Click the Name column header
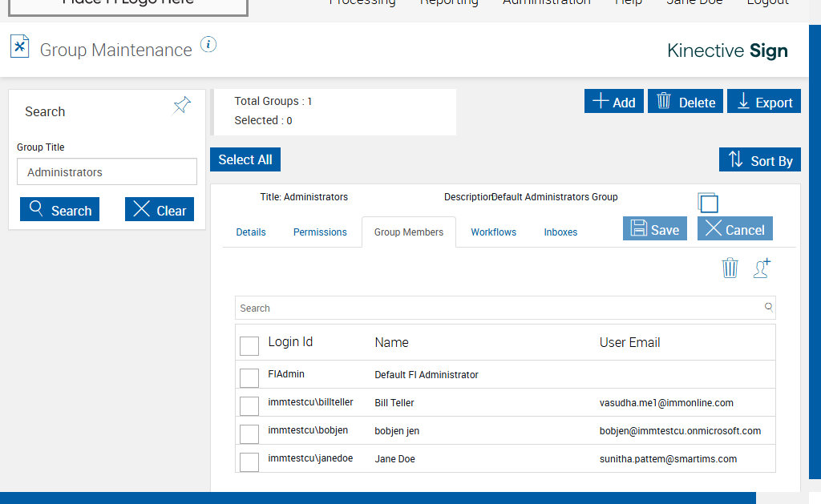 click(391, 342)
